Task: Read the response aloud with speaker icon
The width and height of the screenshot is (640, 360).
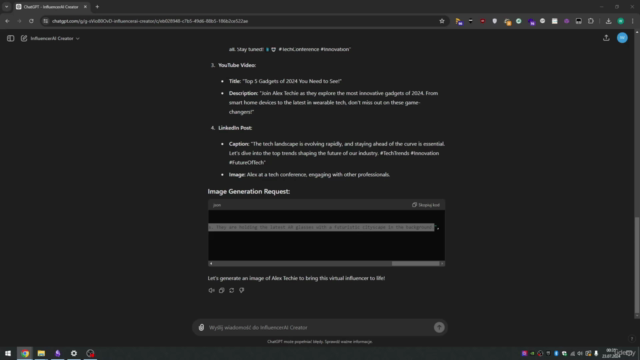Action: (x=211, y=290)
